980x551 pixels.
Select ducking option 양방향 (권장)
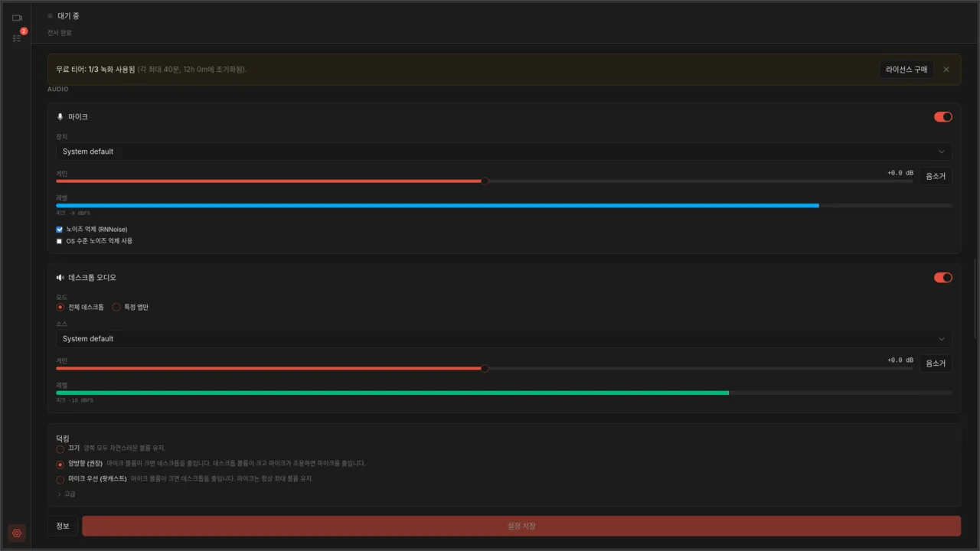pos(60,464)
